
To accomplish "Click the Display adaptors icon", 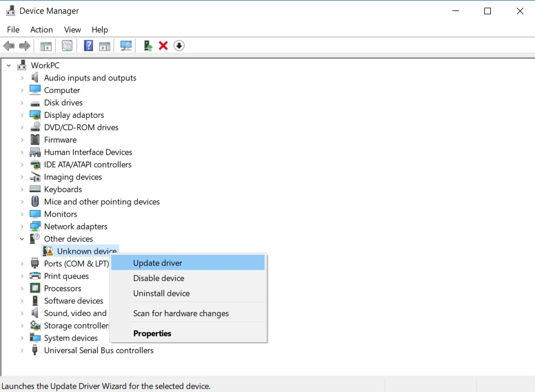I will (x=35, y=115).
